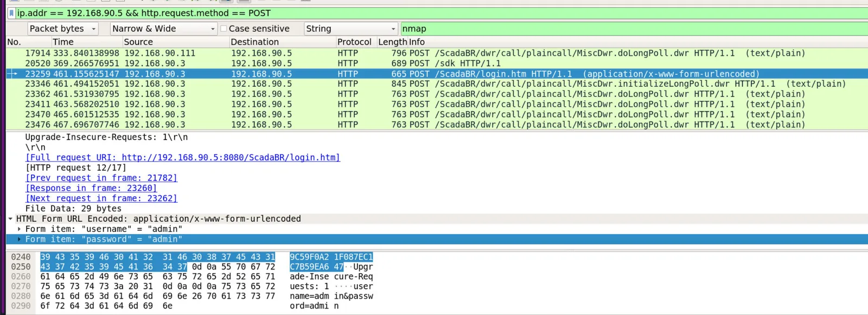The image size is (868, 315).
Task: Click the Upgrade-Insecure-Requests detail line
Action: (x=106, y=137)
